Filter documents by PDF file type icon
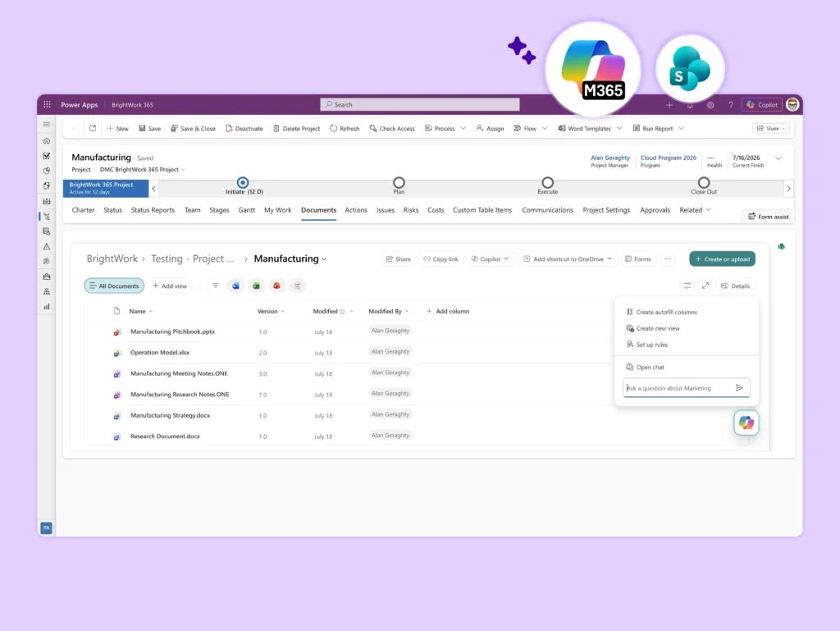 click(x=297, y=286)
